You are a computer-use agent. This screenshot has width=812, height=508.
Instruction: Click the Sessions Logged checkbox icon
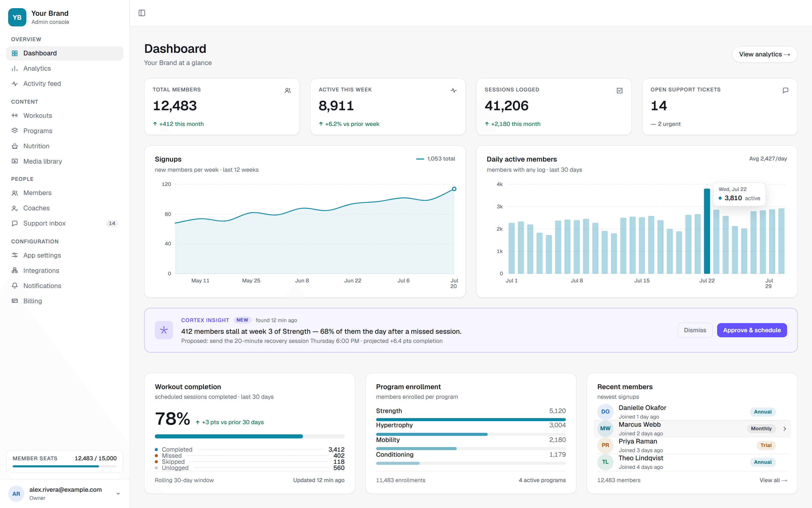pos(620,90)
